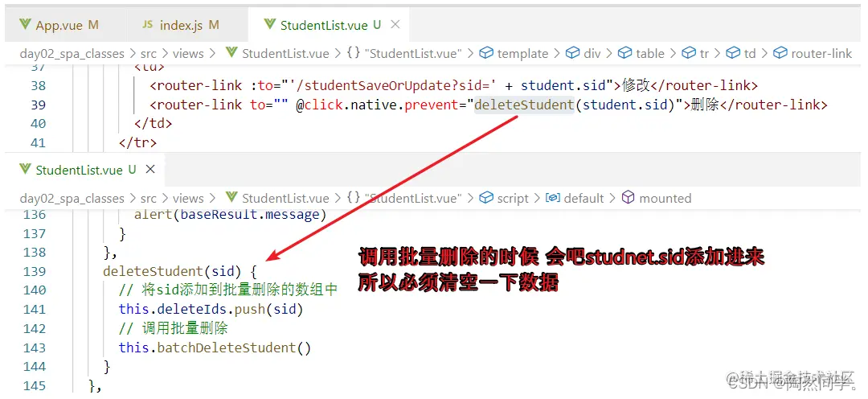Viewport: 868px width, 399px height.
Task: Close the upper StudentList.vue tab
Action: [395, 24]
